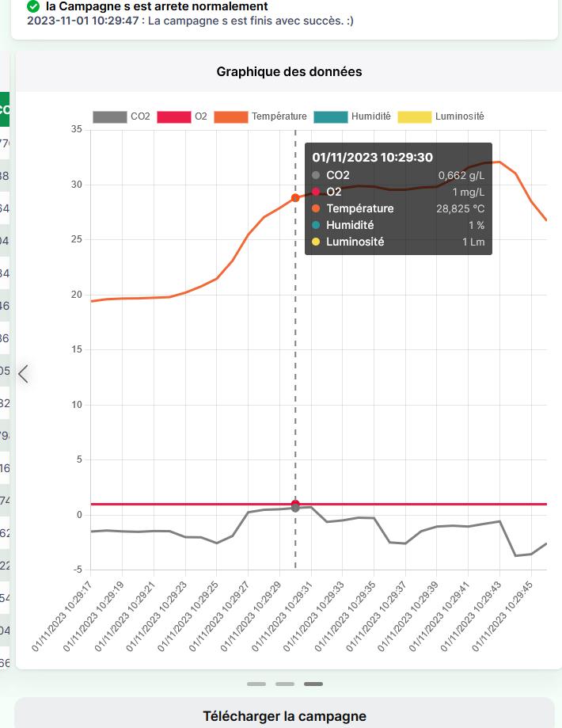Click the left chevron arrow beside chart
562x728 pixels.
pyautogui.click(x=23, y=373)
